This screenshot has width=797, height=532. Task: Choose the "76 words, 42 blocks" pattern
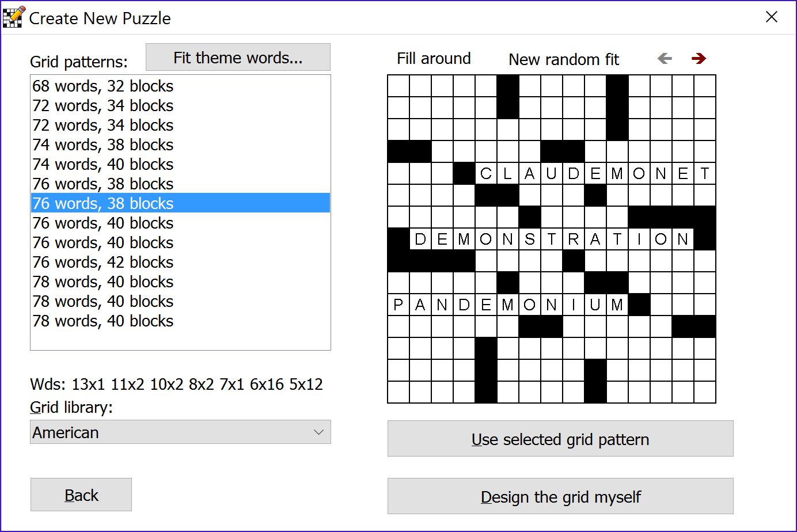point(102,261)
